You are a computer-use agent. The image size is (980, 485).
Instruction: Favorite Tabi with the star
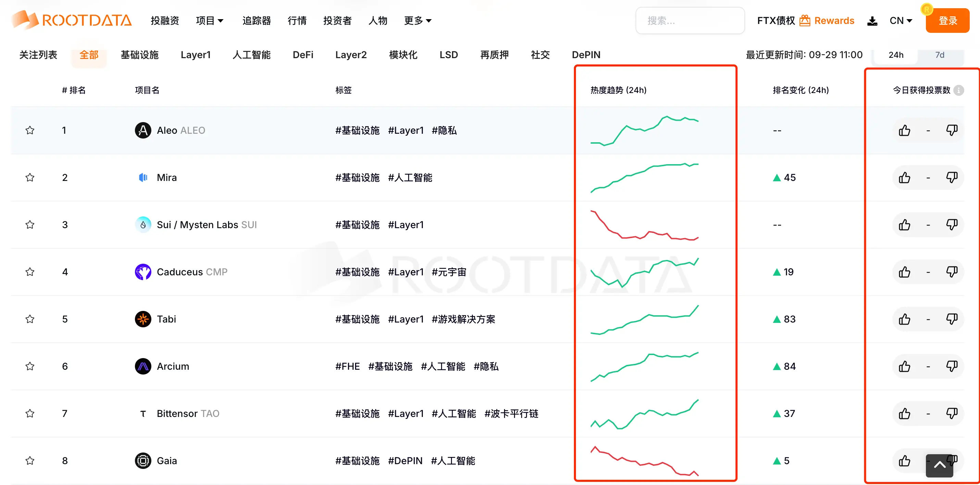coord(30,319)
